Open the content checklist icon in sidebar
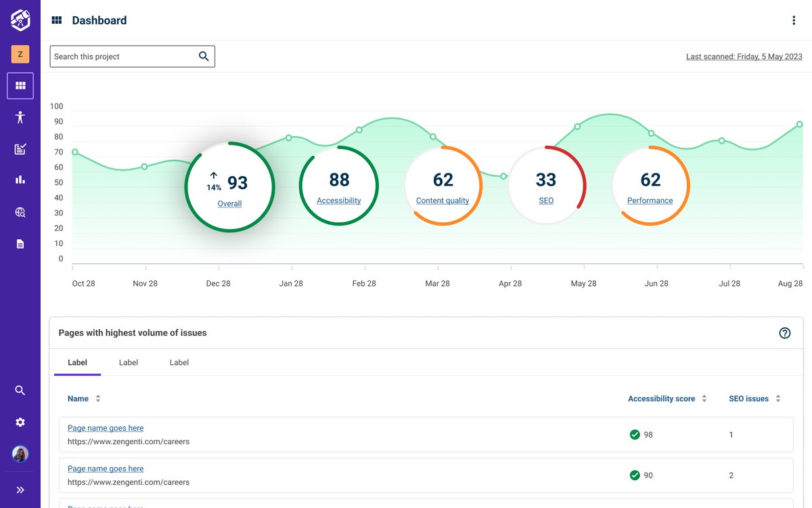 tap(20, 149)
